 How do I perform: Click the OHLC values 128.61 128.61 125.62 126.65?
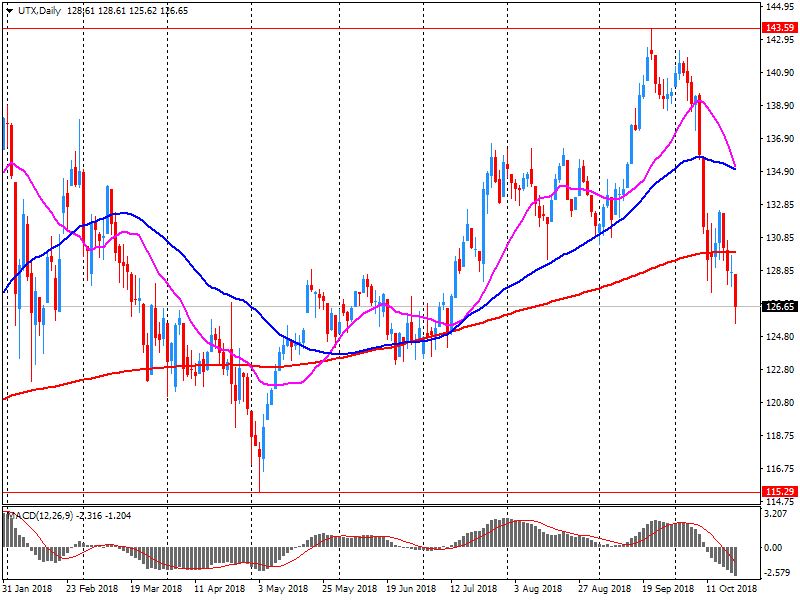(128, 11)
